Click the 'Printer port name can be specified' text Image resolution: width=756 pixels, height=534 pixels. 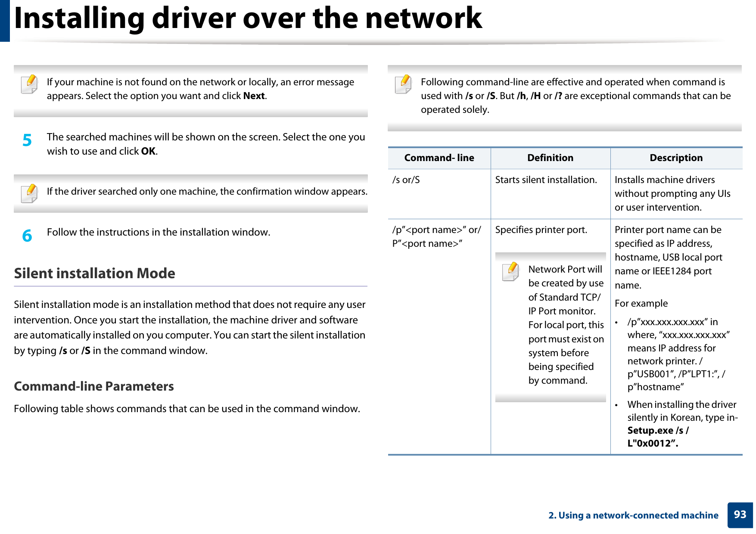(x=668, y=258)
